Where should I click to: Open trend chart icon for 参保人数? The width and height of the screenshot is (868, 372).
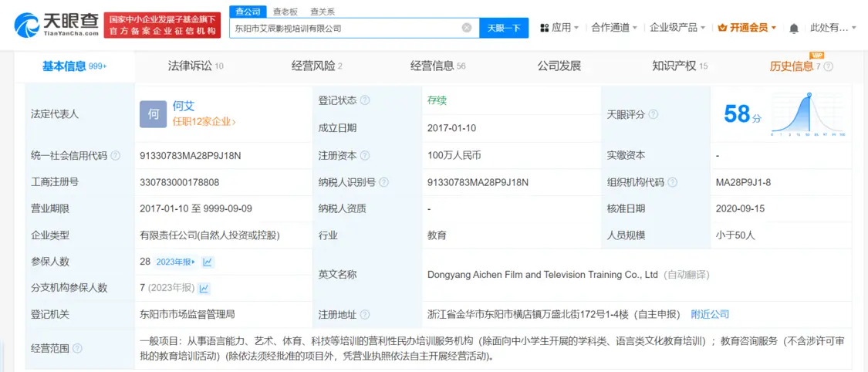[208, 262]
